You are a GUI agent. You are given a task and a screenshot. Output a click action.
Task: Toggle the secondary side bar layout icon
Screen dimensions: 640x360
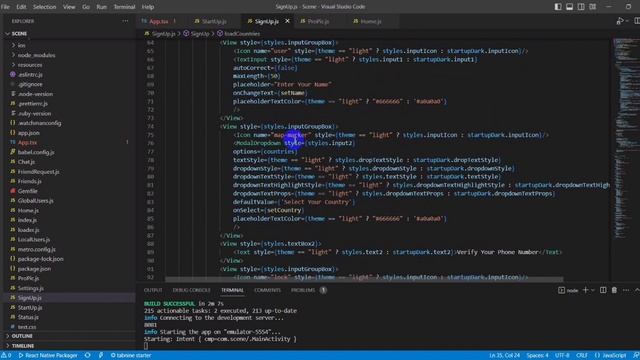581,7
